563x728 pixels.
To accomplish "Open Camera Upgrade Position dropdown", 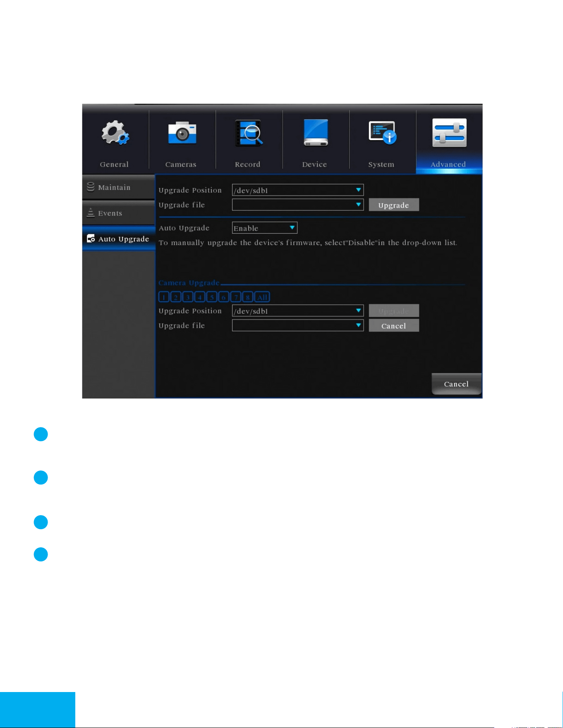I will coord(298,311).
